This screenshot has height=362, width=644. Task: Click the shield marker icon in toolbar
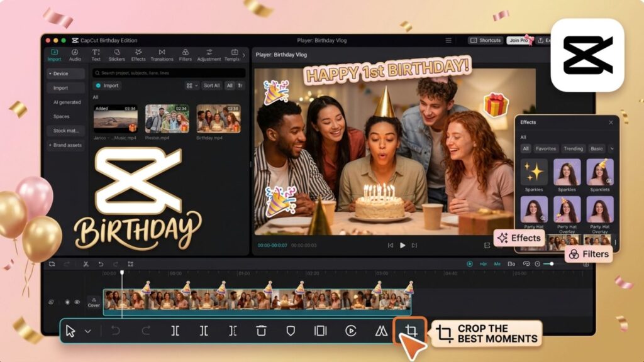[291, 331]
